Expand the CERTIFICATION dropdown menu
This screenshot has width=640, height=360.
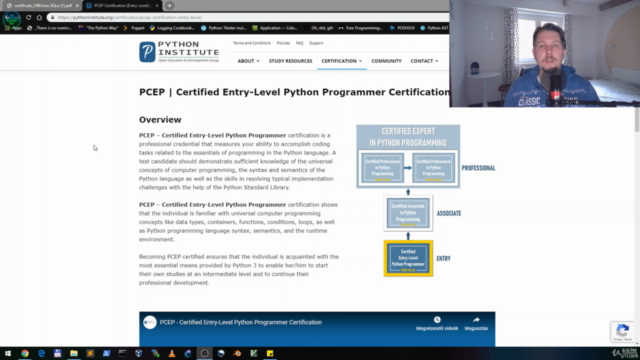[x=342, y=61]
